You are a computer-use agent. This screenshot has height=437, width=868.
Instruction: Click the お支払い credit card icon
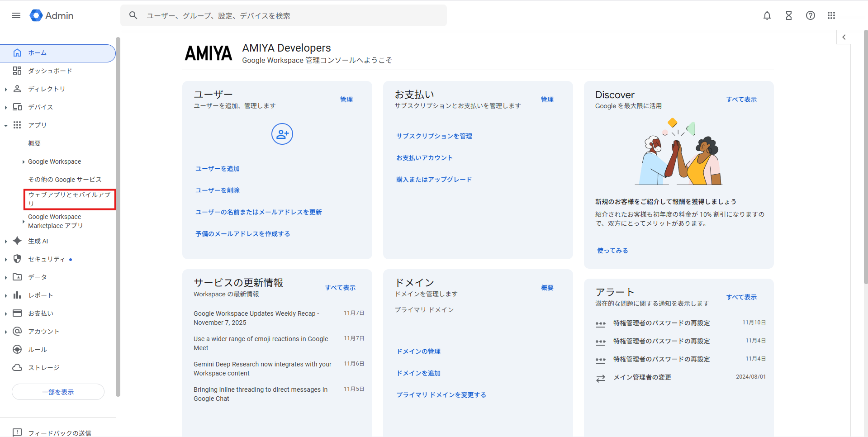click(17, 313)
